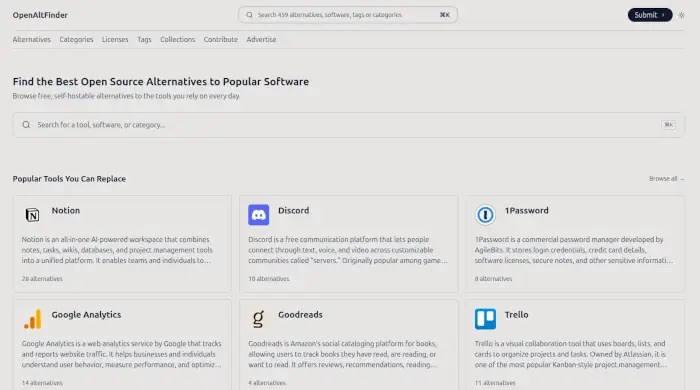The height and width of the screenshot is (390, 700).
Task: Click the ⌘K shortcut badge in top search
Action: point(445,15)
